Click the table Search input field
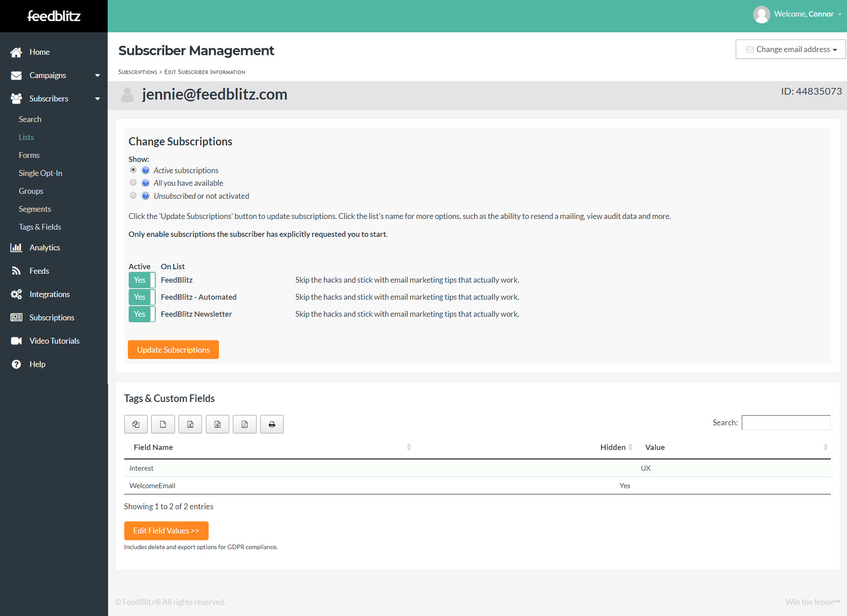Image resolution: width=847 pixels, height=616 pixels. [x=786, y=423]
